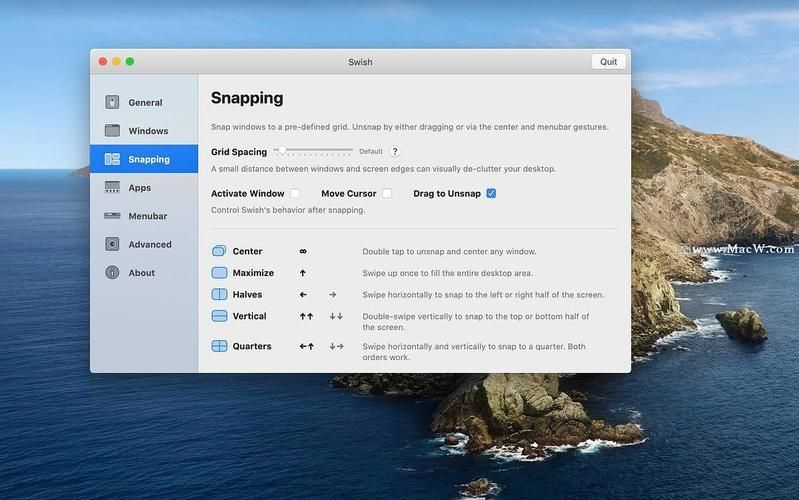Screen dimensions: 799x500
Task: Quit the Swish app
Action: [608, 62]
